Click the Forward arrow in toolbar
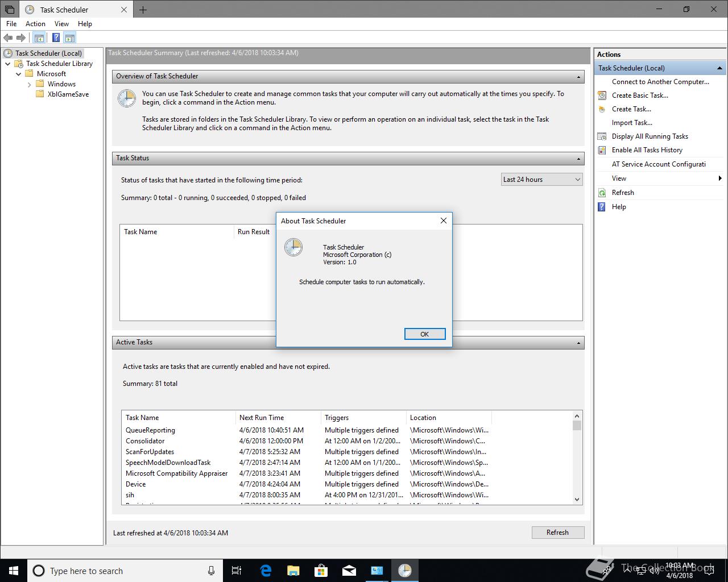This screenshot has width=728, height=582. tap(21, 38)
